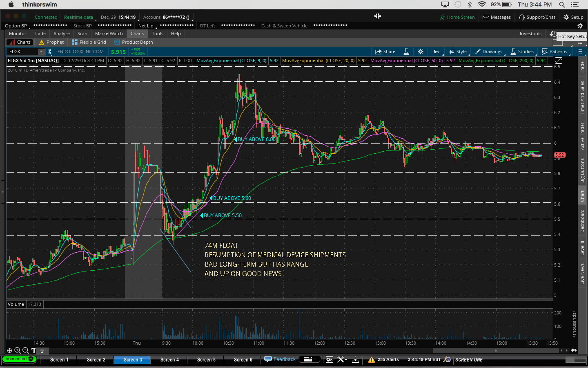The width and height of the screenshot is (588, 368).
Task: Open the Drawings menu
Action: [x=489, y=52]
